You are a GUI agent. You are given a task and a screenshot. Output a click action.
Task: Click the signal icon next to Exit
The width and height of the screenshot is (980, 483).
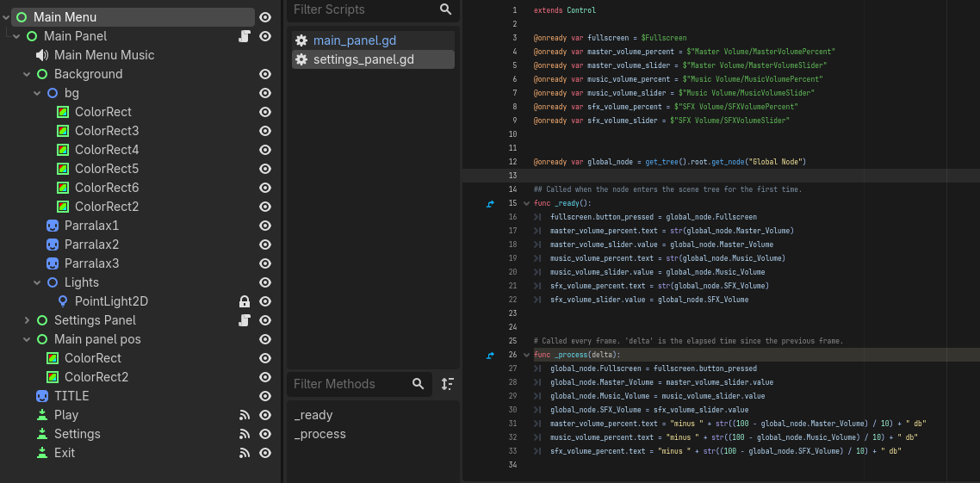245,453
